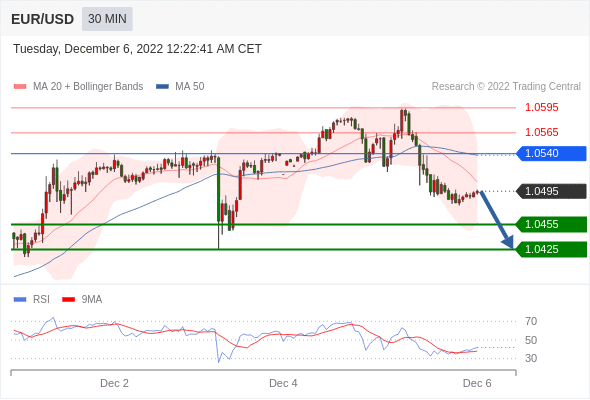Click the 1.0595 resistance level label
590x400 pixels.
tap(542, 108)
